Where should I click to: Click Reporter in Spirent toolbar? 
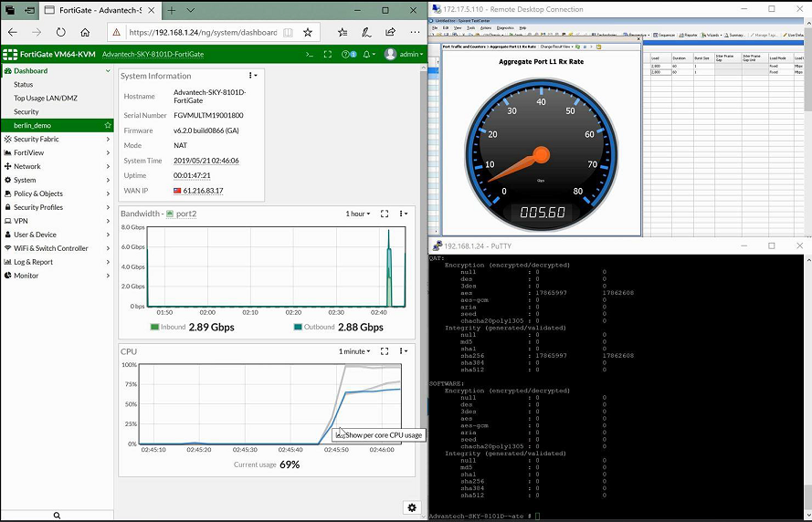click(x=688, y=36)
